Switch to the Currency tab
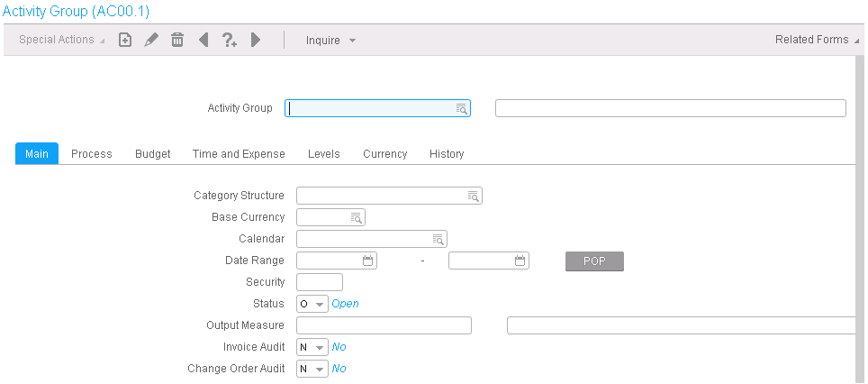Viewport: 868px width, 384px height. tap(385, 153)
